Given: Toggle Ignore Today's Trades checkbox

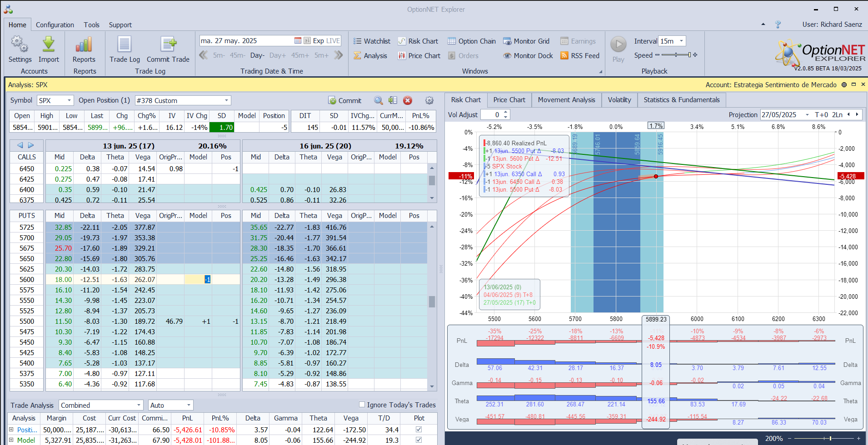Looking at the screenshot, I should point(362,405).
